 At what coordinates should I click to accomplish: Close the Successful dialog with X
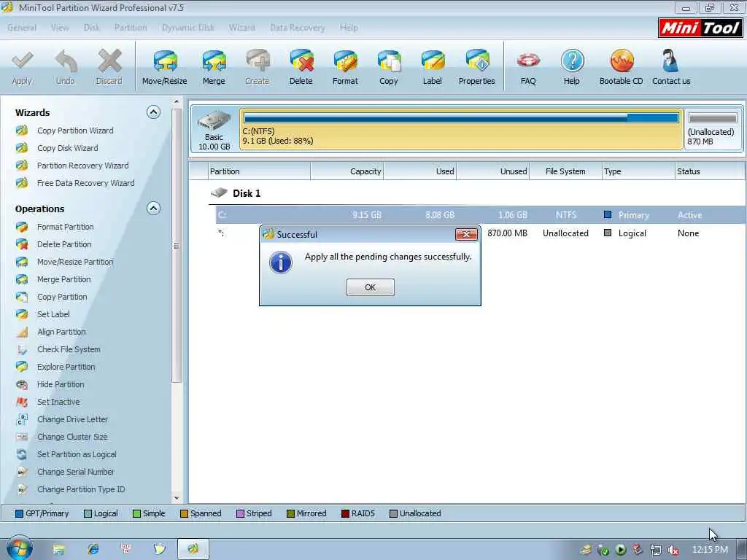tap(466, 234)
